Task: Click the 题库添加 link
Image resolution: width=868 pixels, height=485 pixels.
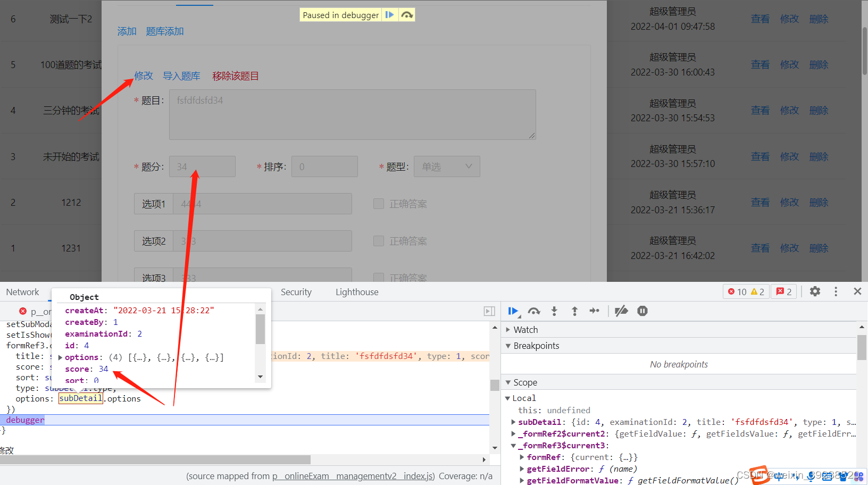Action: click(165, 31)
